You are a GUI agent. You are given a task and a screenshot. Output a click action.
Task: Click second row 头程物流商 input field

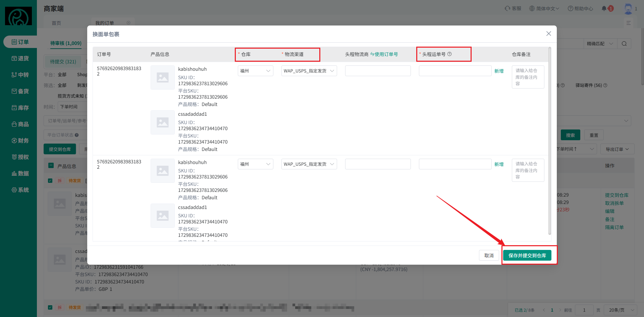pos(378,164)
